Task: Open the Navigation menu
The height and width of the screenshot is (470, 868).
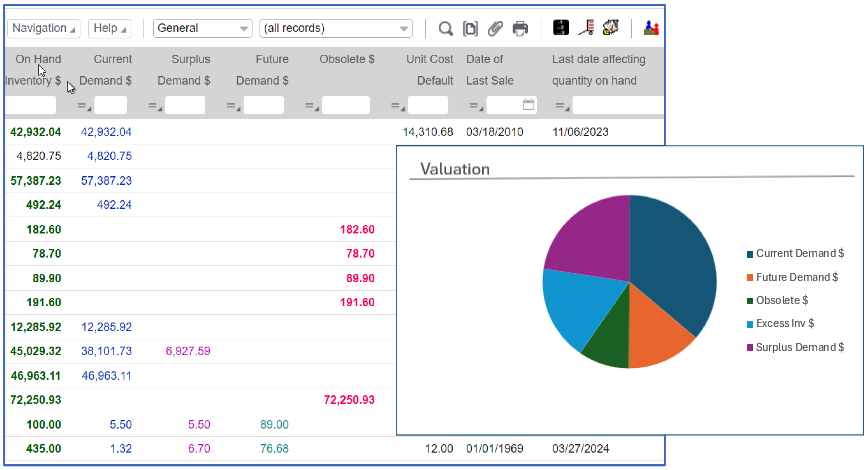Action: pos(43,28)
